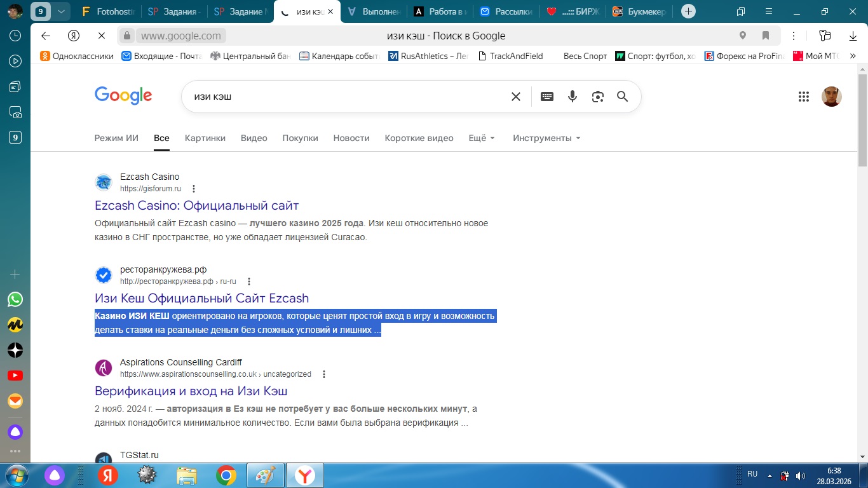Open Google's on-screen keyboard
The width and height of the screenshot is (868, 488).
click(x=547, y=97)
